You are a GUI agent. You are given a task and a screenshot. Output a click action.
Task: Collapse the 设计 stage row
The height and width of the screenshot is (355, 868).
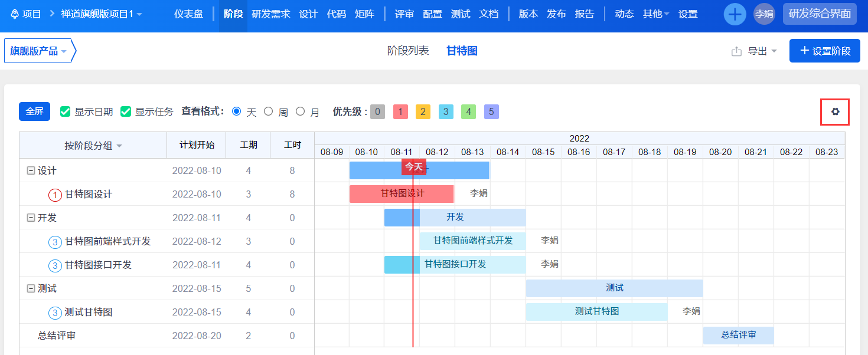31,170
